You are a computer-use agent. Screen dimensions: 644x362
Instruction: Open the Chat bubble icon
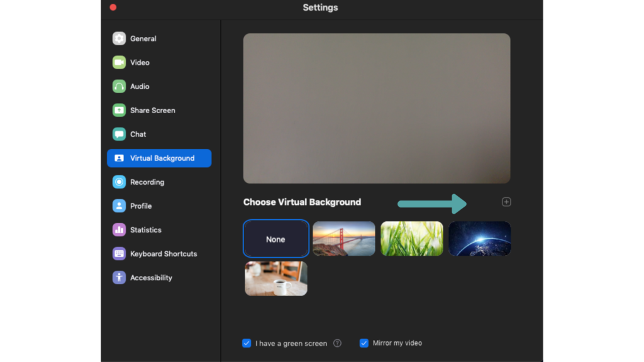pos(119,134)
